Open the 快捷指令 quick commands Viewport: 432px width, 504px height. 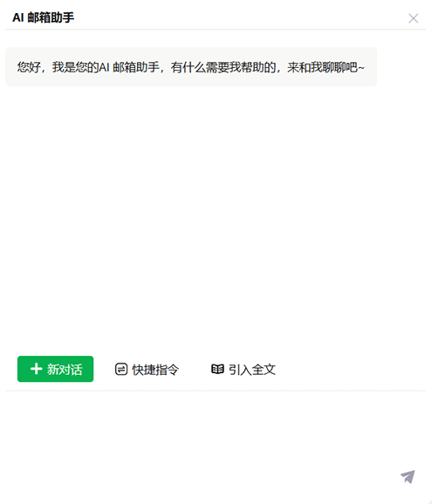click(147, 370)
